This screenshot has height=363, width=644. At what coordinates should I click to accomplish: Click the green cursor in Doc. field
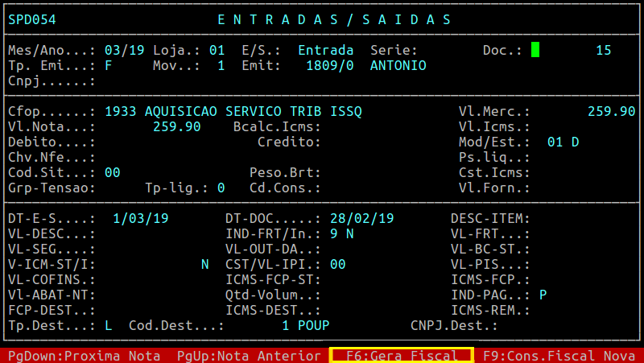tap(535, 50)
